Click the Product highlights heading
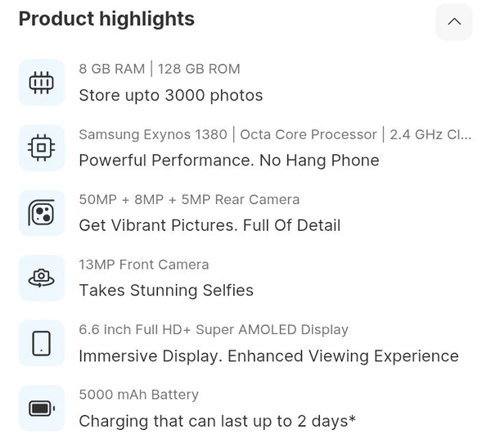The height and width of the screenshot is (448, 491). [106, 19]
